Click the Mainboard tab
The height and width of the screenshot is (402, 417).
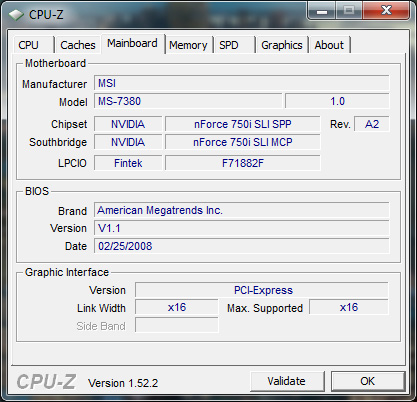tap(132, 43)
